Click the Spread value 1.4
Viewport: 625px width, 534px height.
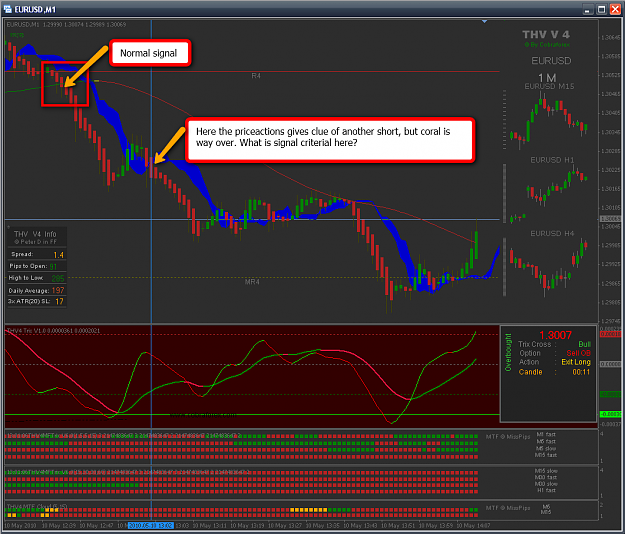pos(58,255)
